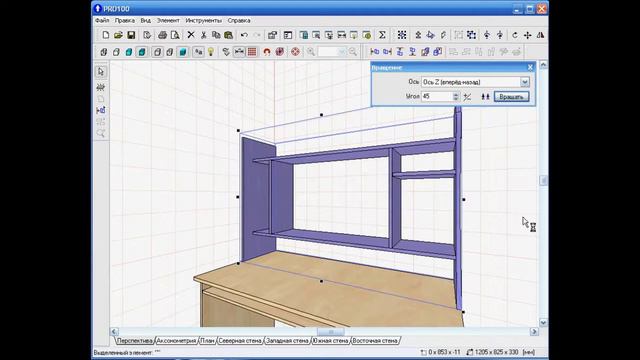Delete the selected element with the X icon
The height and width of the screenshot is (360, 640).
pyautogui.click(x=191, y=35)
